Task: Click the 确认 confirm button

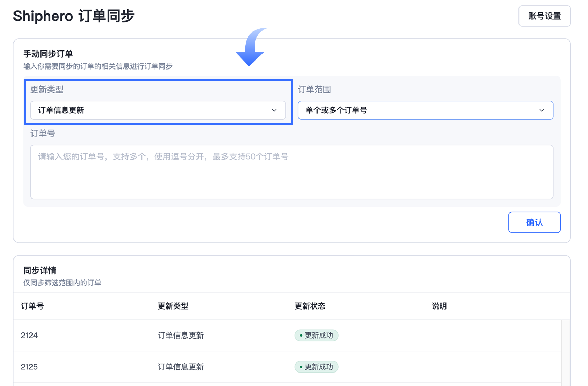Action: (534, 222)
